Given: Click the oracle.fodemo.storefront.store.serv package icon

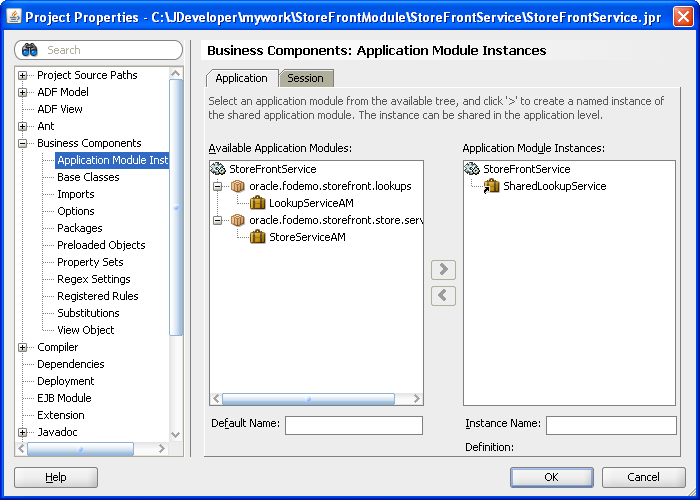Looking at the screenshot, I should [238, 220].
